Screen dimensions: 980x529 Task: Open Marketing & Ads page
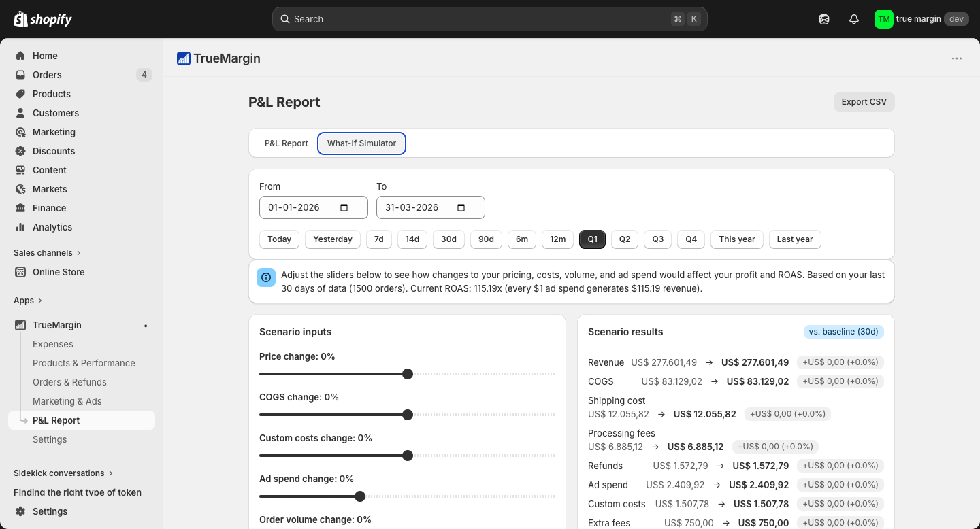[67, 401]
